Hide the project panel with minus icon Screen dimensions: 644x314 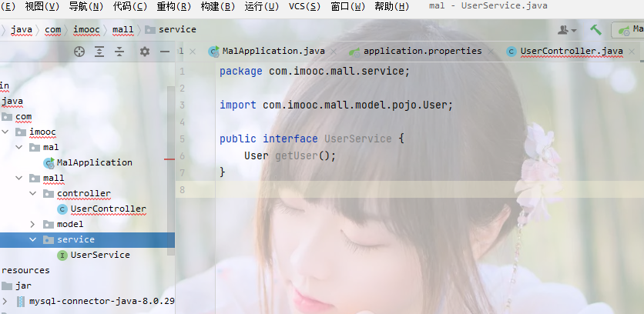click(x=165, y=52)
